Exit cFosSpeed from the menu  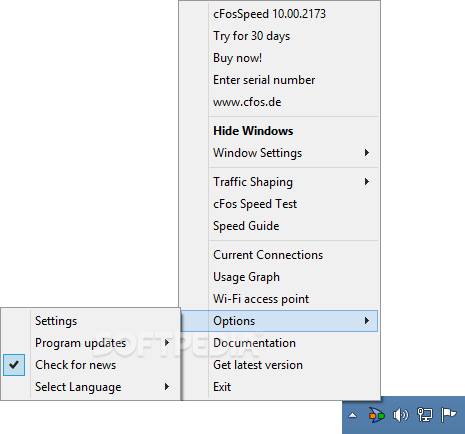click(279, 387)
